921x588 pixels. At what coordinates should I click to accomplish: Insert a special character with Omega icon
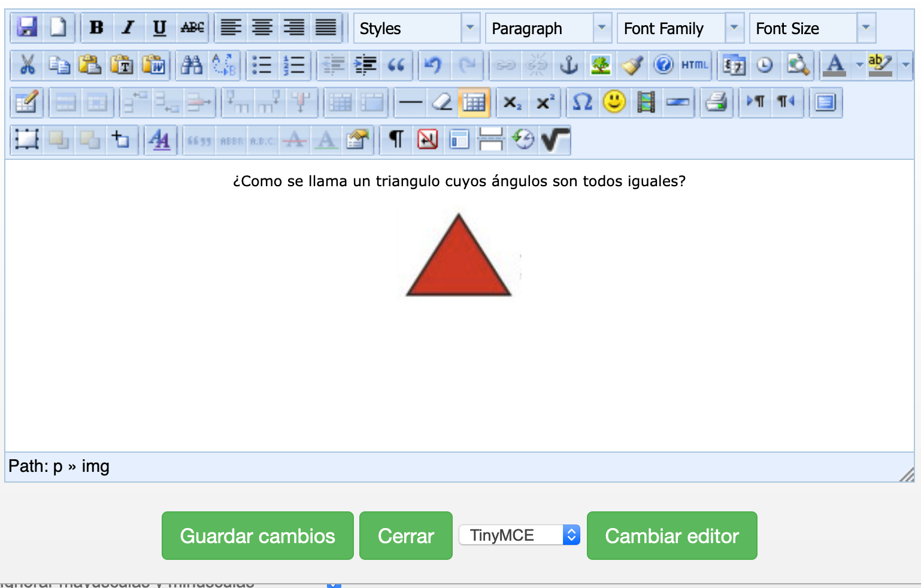click(x=582, y=103)
